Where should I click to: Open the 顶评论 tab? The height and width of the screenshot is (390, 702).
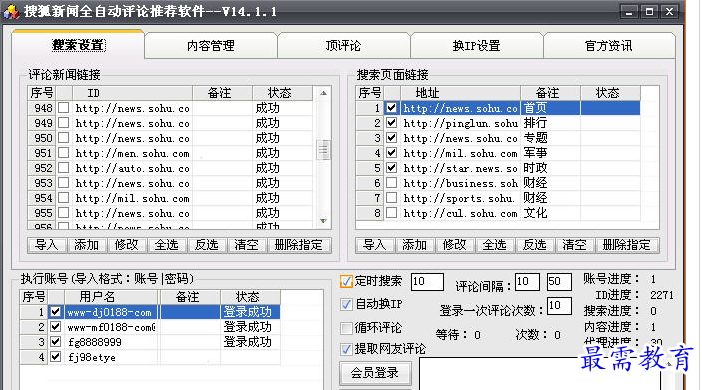tap(343, 46)
